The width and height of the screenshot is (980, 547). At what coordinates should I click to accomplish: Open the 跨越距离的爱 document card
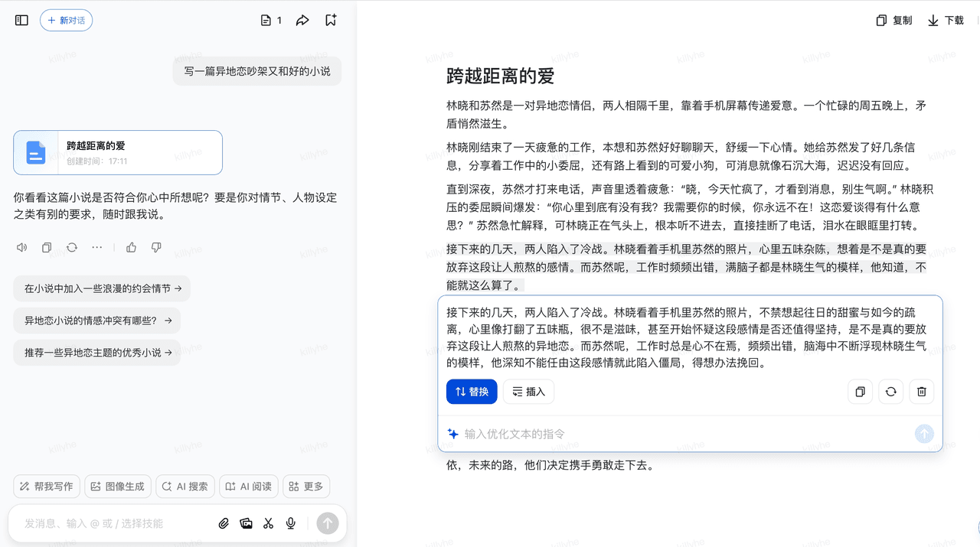[118, 152]
